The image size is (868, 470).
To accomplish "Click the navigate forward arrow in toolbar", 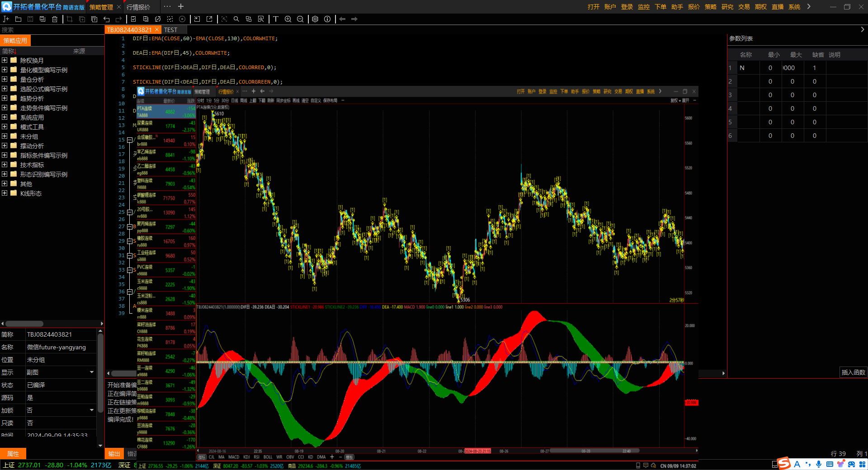I will coord(354,19).
